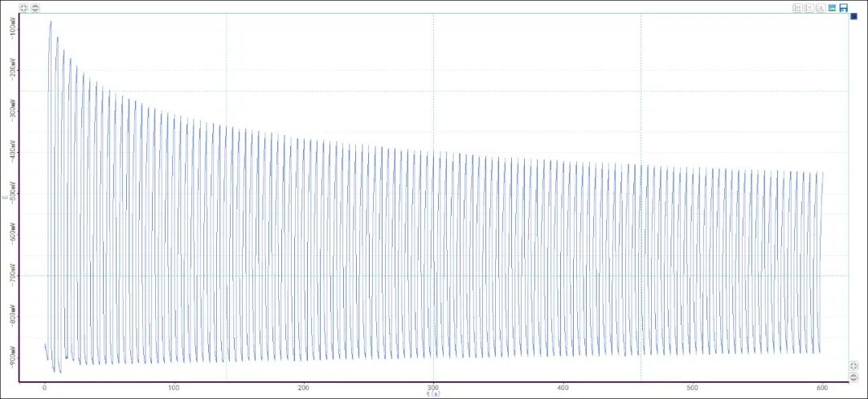Click the x-axis tick label '200'
Viewport: 868px width, 399px height.
[304, 388]
